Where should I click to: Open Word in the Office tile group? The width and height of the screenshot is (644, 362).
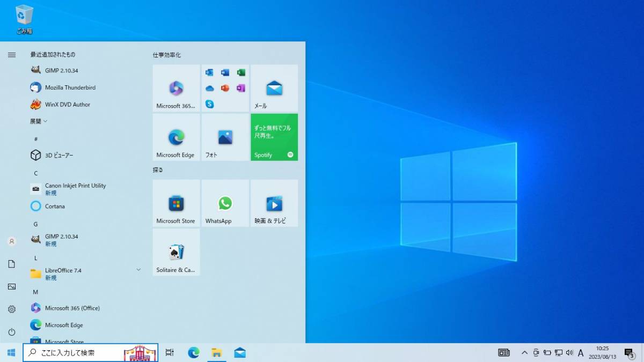pos(225,72)
